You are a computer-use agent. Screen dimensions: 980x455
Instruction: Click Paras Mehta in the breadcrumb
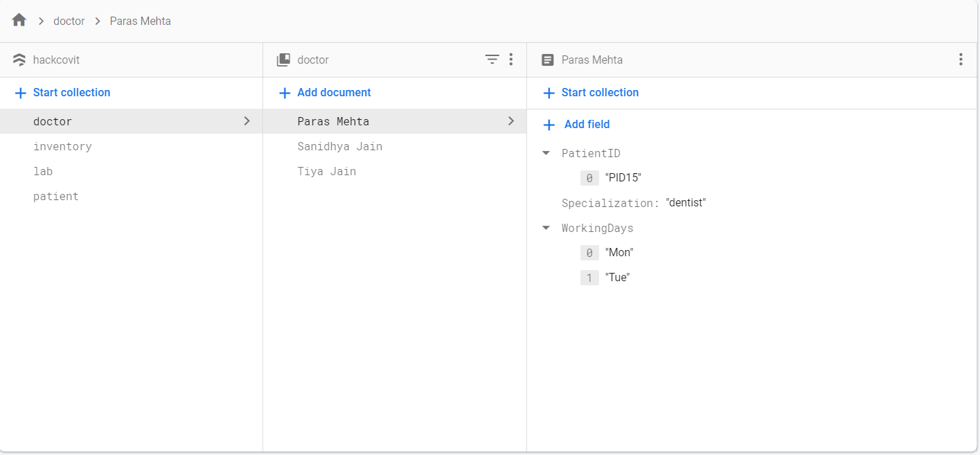141,21
